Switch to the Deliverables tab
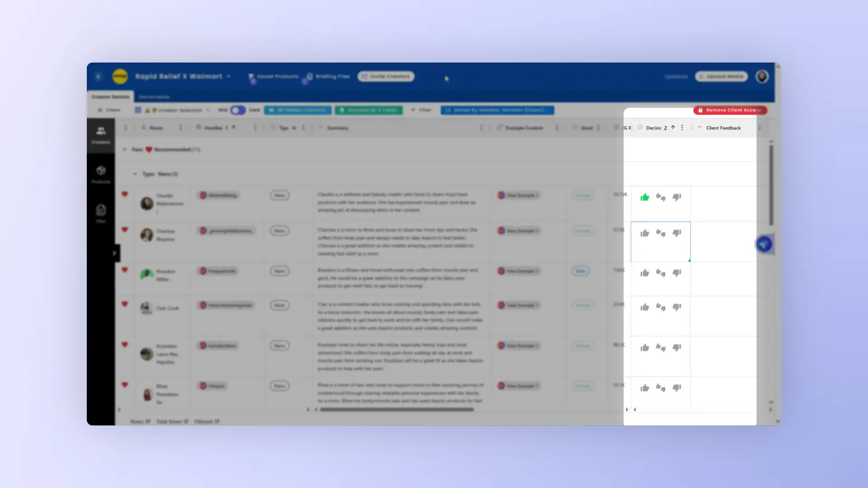This screenshot has width=868, height=488. pyautogui.click(x=155, y=97)
